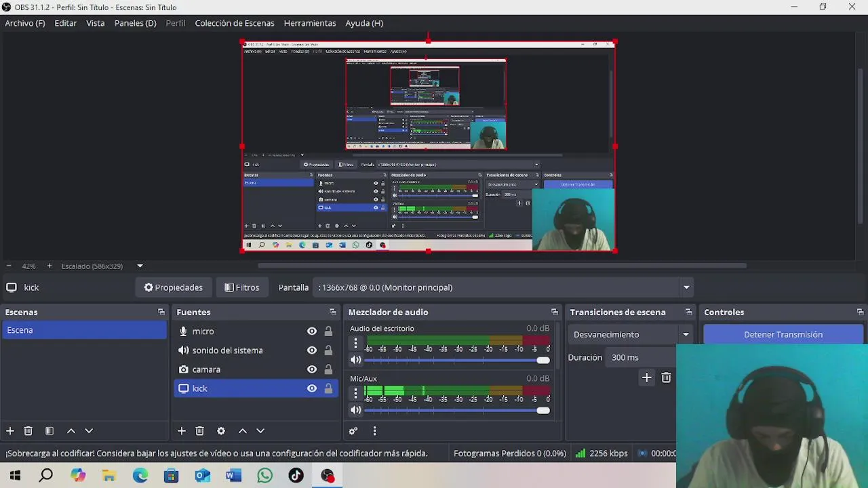Open the Windows Start menu
This screenshot has width=868, height=488.
15,476
